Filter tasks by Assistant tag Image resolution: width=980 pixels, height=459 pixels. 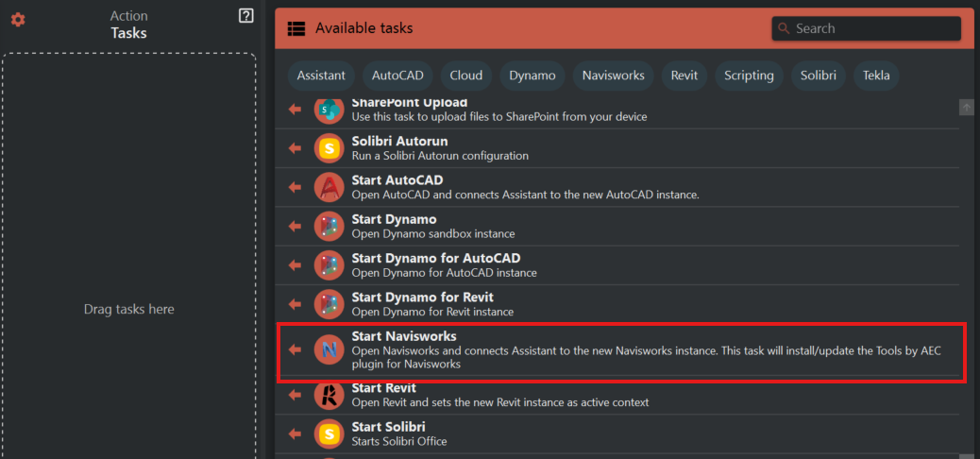[321, 76]
